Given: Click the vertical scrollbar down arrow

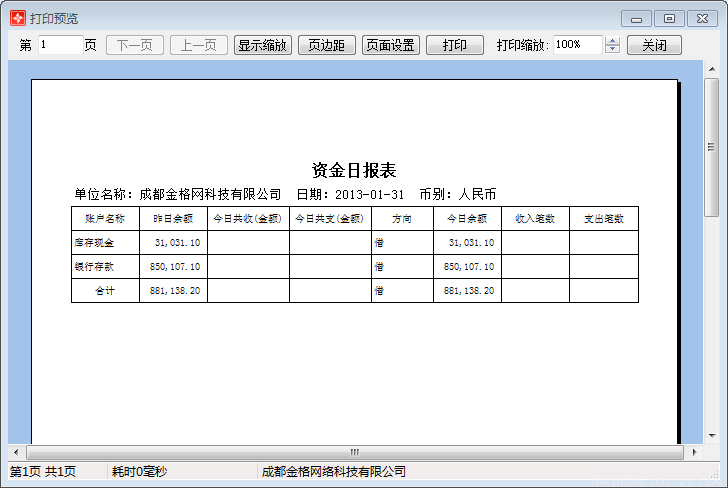Looking at the screenshot, I should [711, 436].
